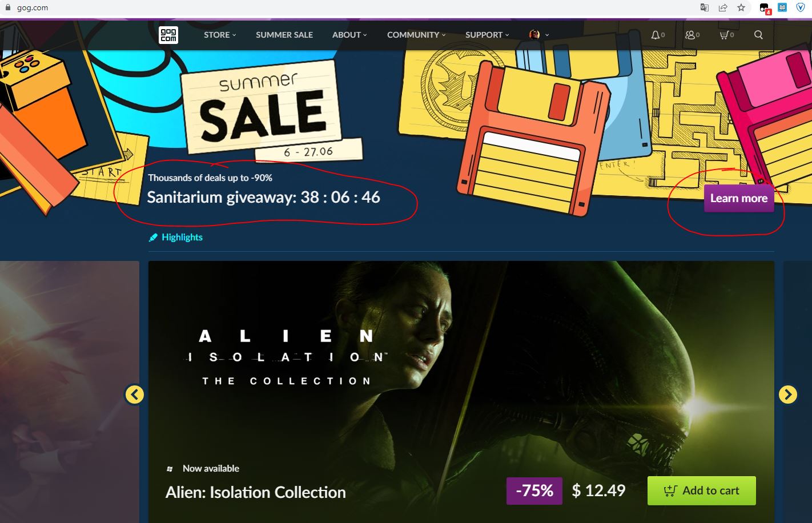The width and height of the screenshot is (812, 523).
Task: Open the SUMMER SALE menu item
Action: (284, 35)
